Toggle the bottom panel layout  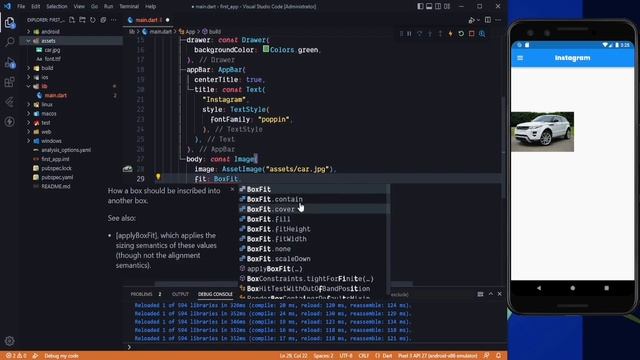pos(429,6)
